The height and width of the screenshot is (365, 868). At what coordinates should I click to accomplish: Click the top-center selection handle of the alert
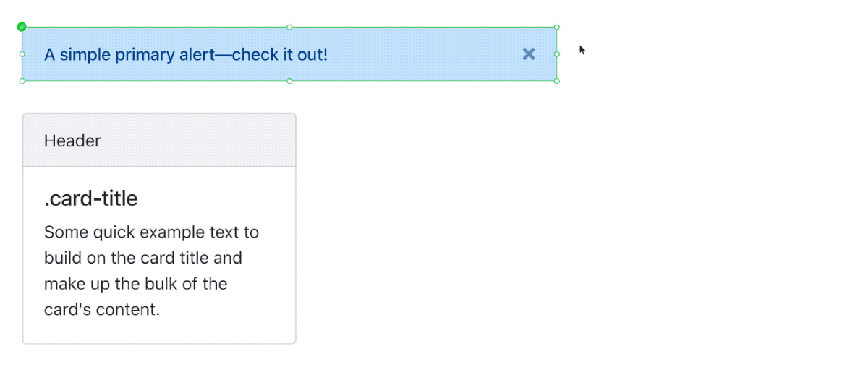click(289, 27)
